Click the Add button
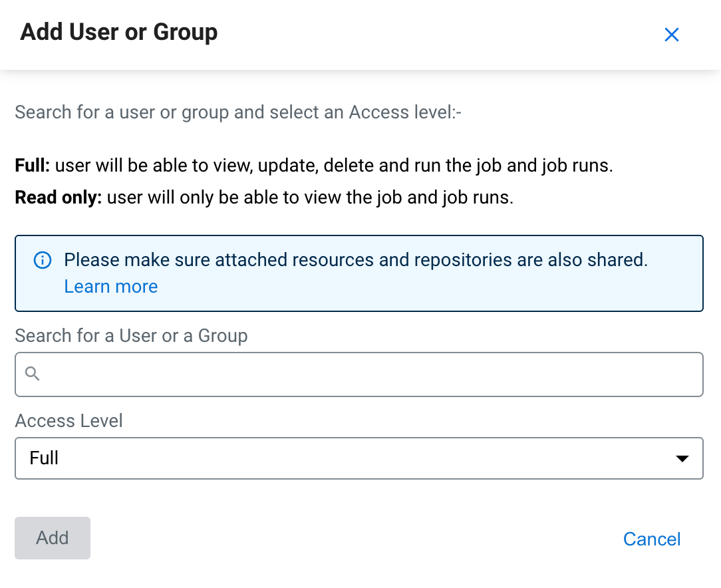 [x=53, y=538]
